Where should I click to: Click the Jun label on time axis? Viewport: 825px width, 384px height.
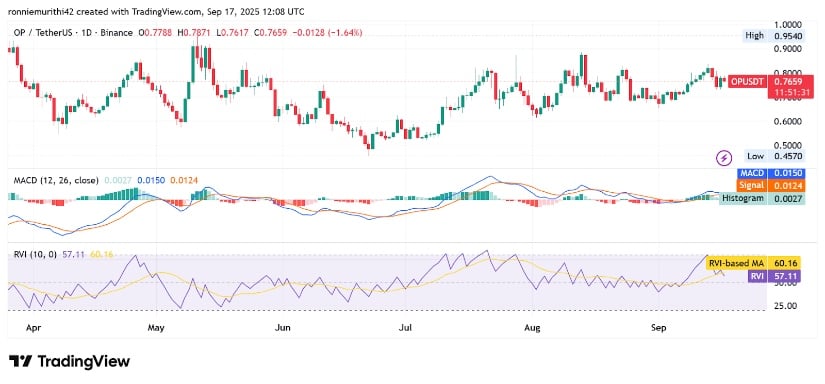(x=283, y=328)
